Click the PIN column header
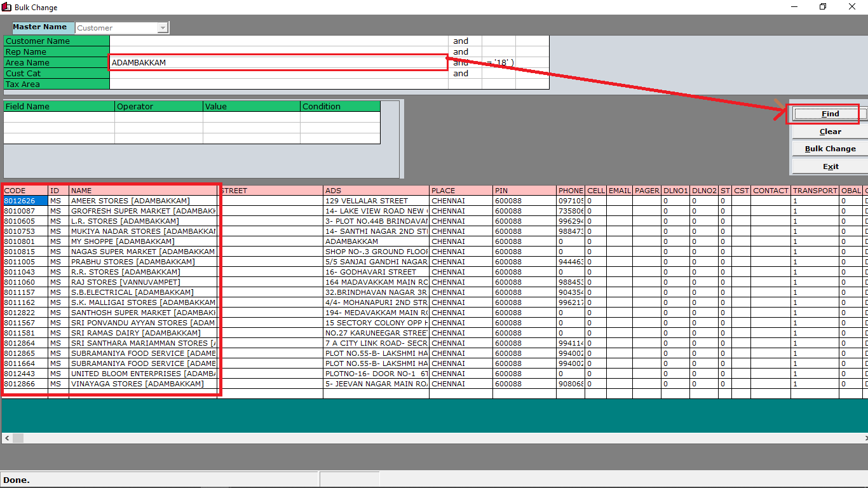868x488 pixels. [525, 191]
